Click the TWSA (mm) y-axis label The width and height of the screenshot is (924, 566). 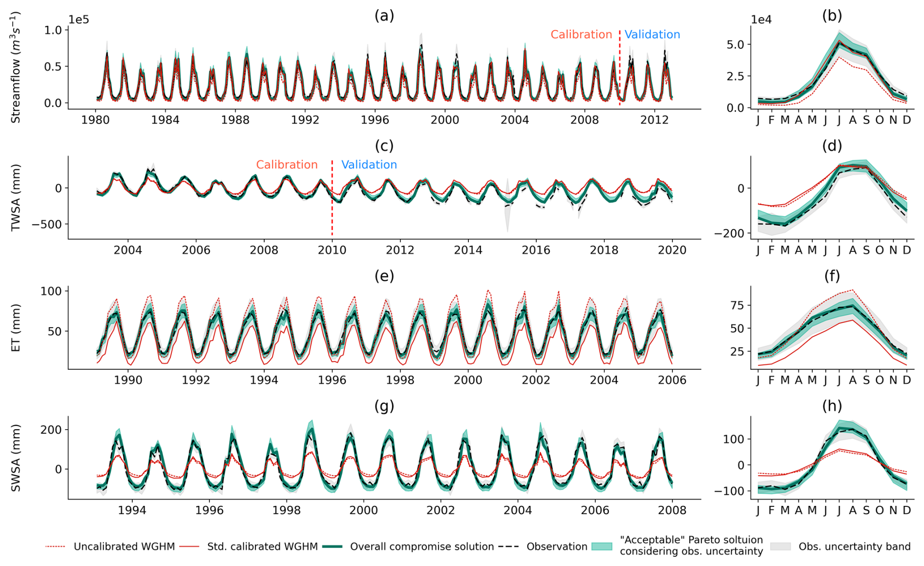[16, 197]
